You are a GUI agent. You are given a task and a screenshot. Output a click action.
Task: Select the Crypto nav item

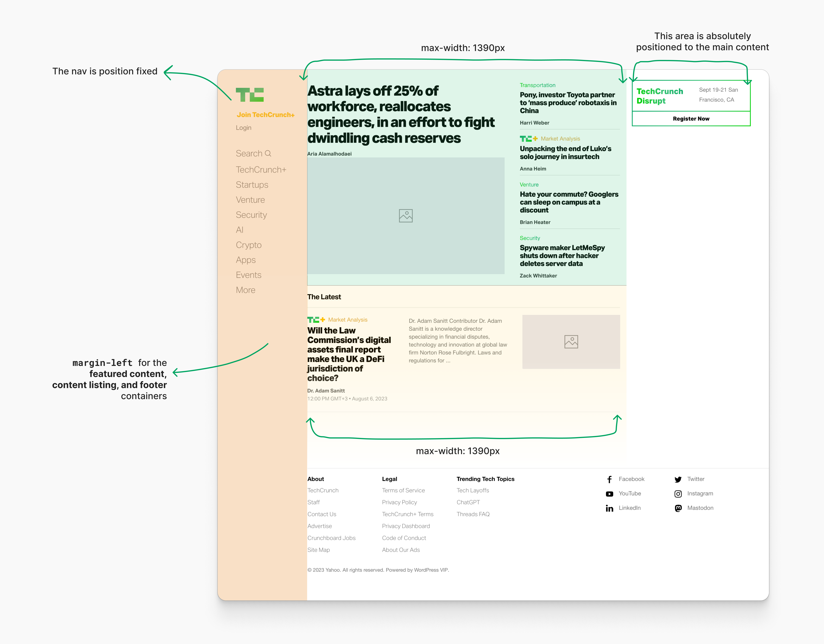click(x=249, y=245)
